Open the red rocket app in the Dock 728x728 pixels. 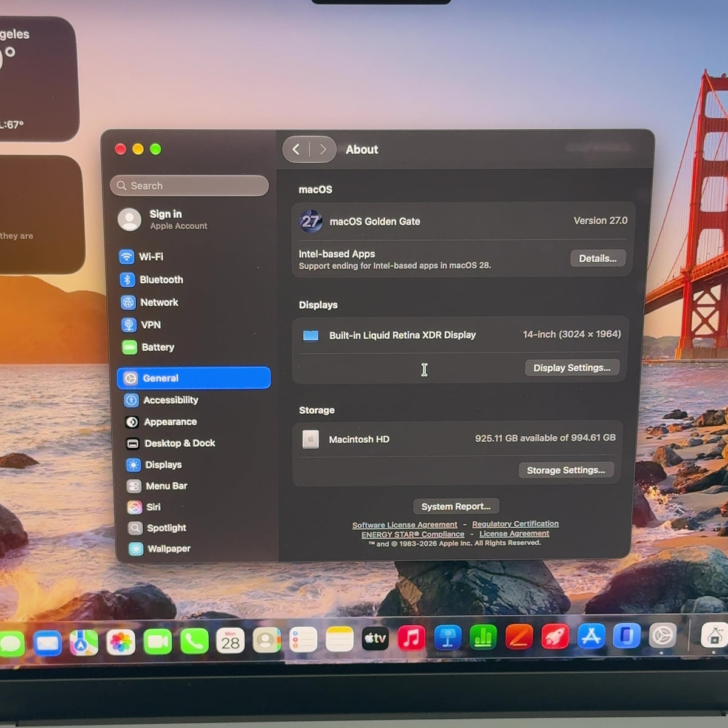click(x=555, y=636)
